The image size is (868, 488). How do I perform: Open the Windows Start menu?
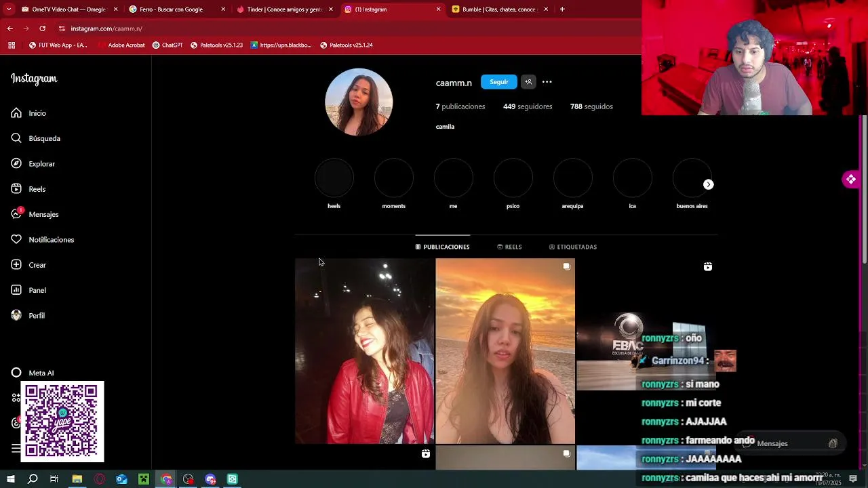[x=10, y=479]
